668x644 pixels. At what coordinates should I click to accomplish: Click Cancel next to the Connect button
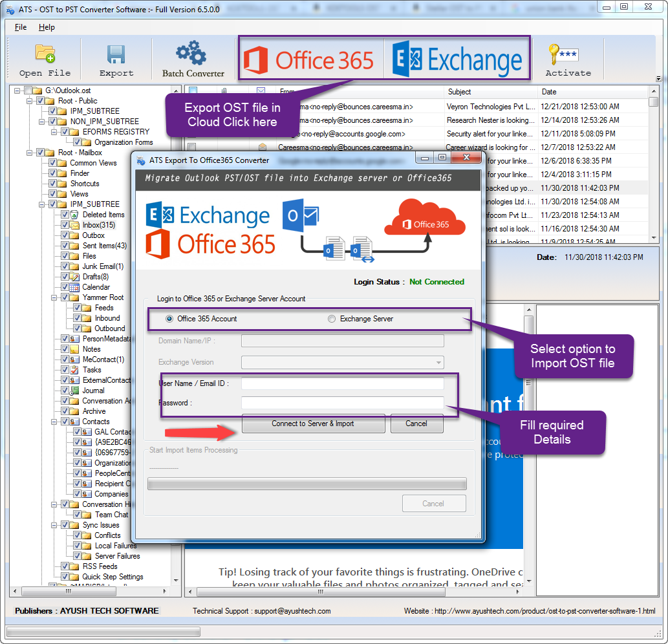[x=416, y=424]
